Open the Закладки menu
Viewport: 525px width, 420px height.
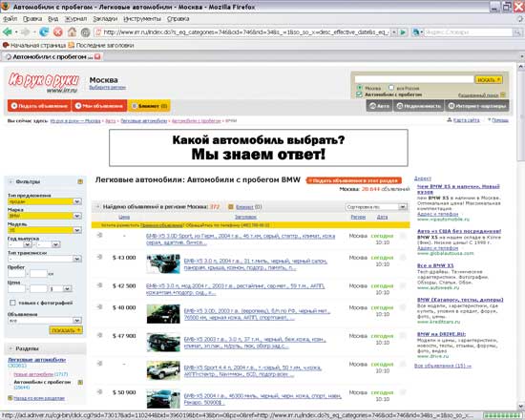click(x=105, y=19)
